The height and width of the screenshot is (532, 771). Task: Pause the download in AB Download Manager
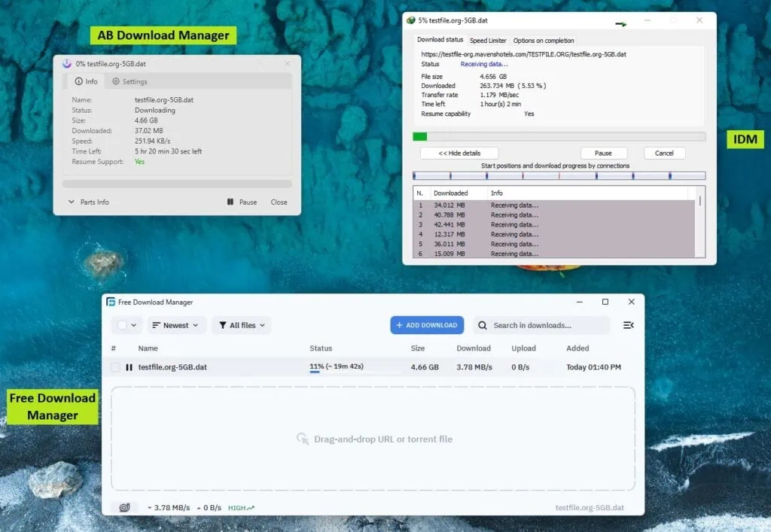242,202
